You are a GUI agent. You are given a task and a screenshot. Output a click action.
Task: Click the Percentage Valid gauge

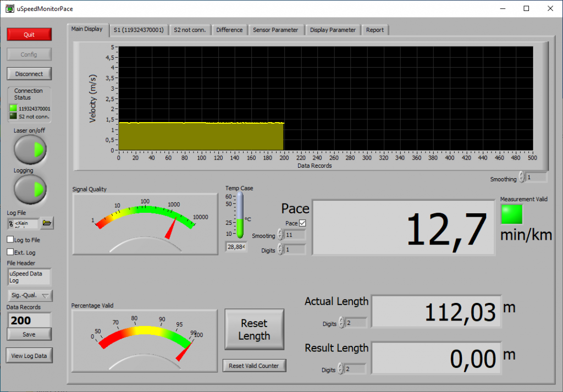(144, 340)
